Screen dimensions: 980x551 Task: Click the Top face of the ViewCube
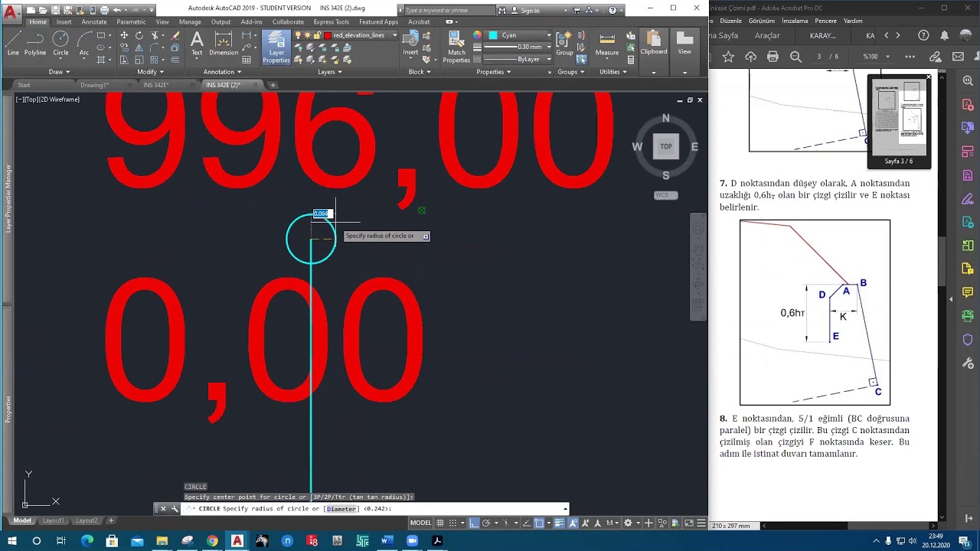666,146
